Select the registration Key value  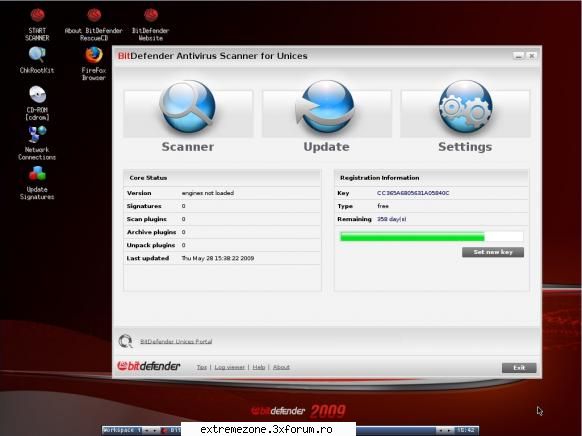click(x=413, y=193)
